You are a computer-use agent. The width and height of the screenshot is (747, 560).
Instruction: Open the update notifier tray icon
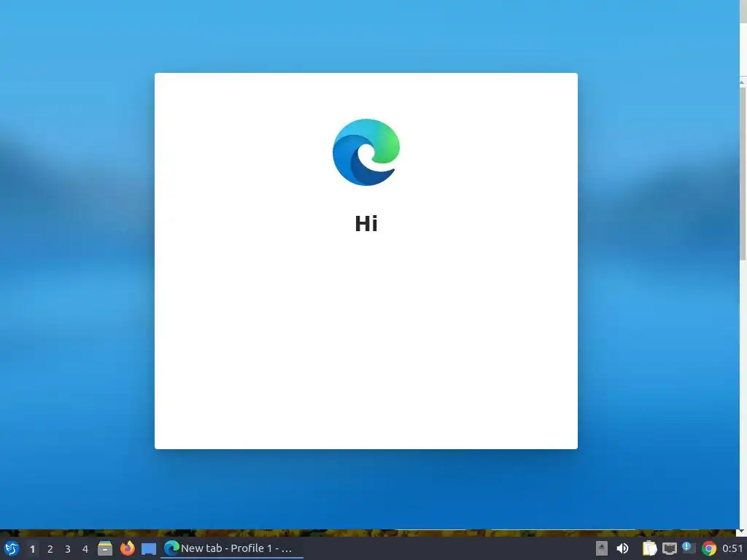click(x=689, y=548)
